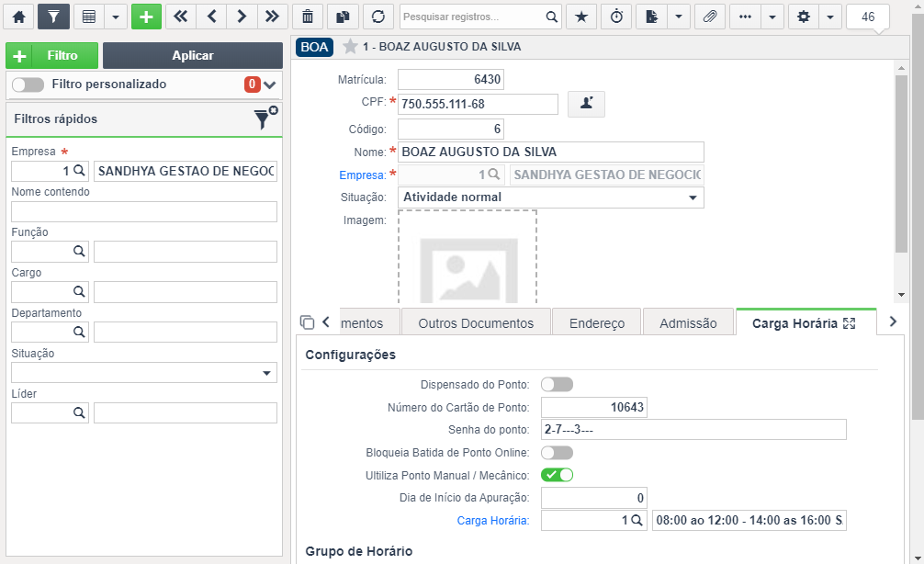Click the Aplicar button
The height and width of the screenshot is (564, 924).
point(193,55)
